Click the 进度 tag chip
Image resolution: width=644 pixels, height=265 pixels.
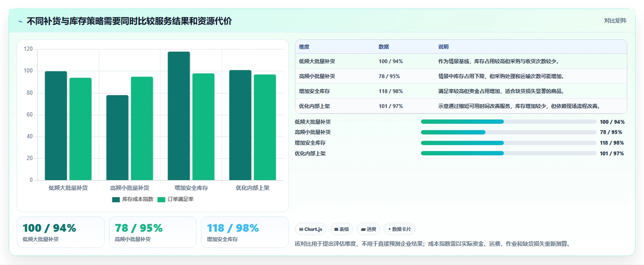point(368,229)
